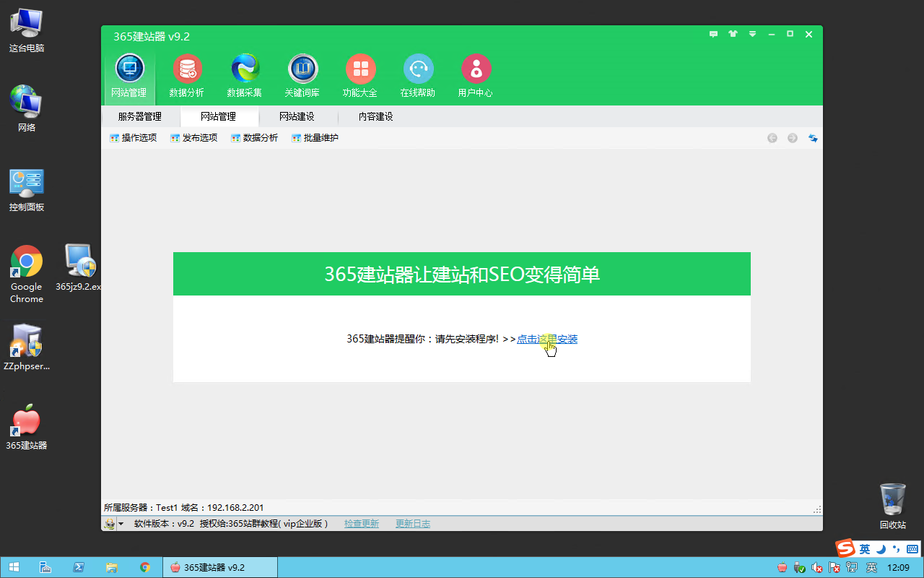This screenshot has height=578, width=924.
Task: Switch to the 网站建设 tab
Action: click(x=297, y=116)
